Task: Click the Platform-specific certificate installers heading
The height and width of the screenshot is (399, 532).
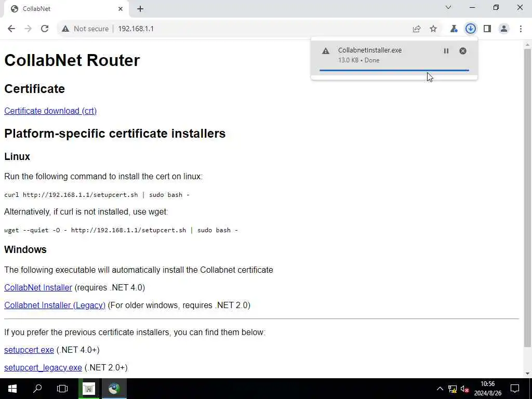Action: 115,134
